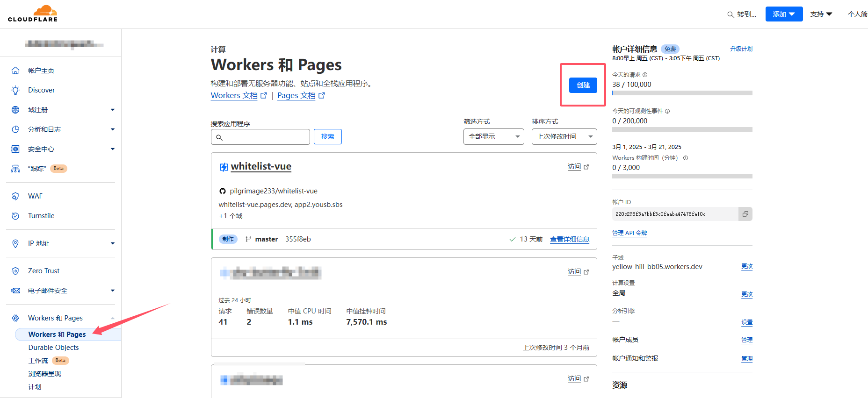Viewport: 868px width, 398px height.
Task: Click the 帐户 ID value field
Action: (675, 214)
